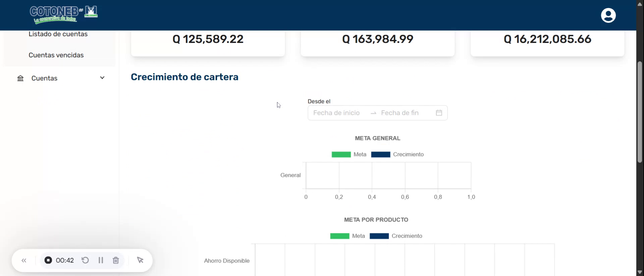The height and width of the screenshot is (276, 644).
Task: Toggle the cursor click-effects icon
Action: point(140,260)
